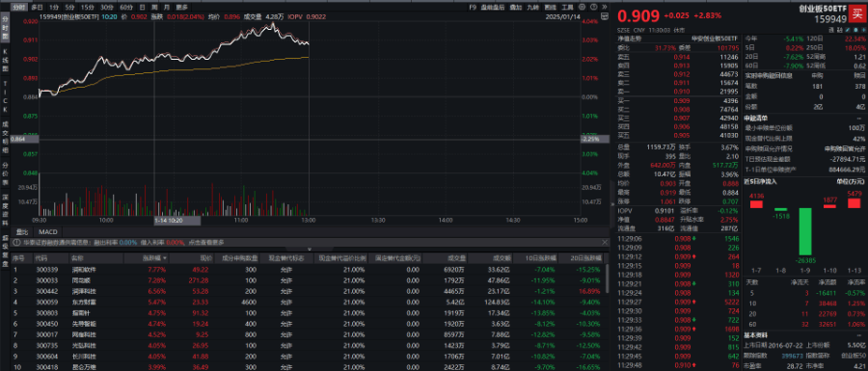Switch to the 多日 chart period
This screenshot has width=868, height=371.
[x=37, y=8]
